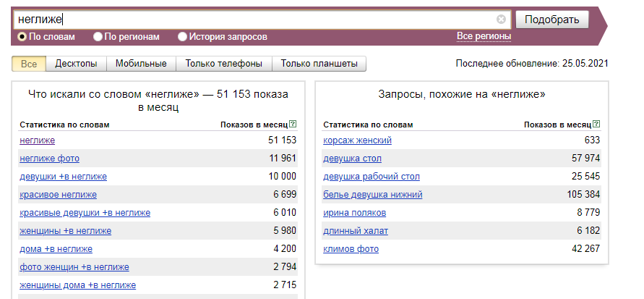Clear the search field with the X icon
The image size is (644, 299).
pyautogui.click(x=501, y=20)
